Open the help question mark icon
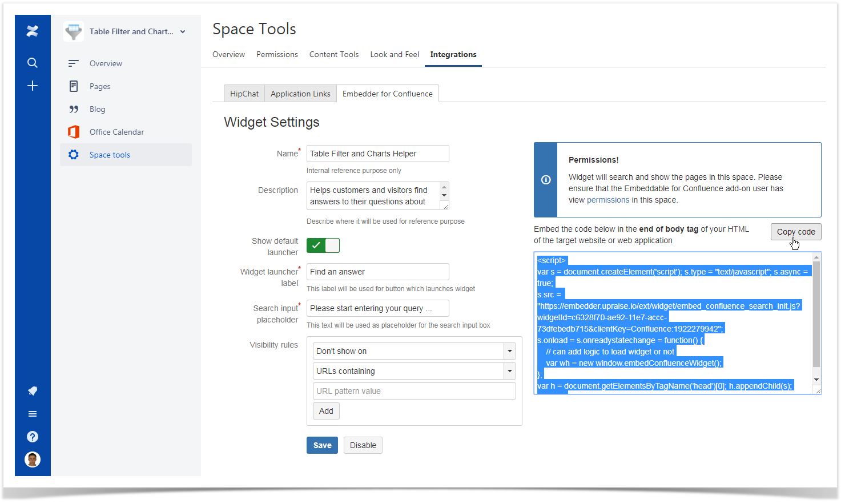This screenshot has height=504, width=845. pyautogui.click(x=33, y=437)
